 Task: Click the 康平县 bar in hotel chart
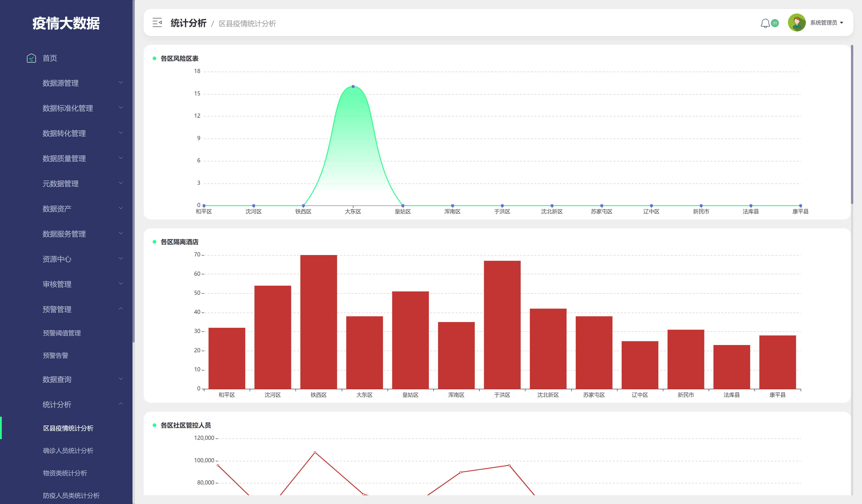(x=778, y=362)
